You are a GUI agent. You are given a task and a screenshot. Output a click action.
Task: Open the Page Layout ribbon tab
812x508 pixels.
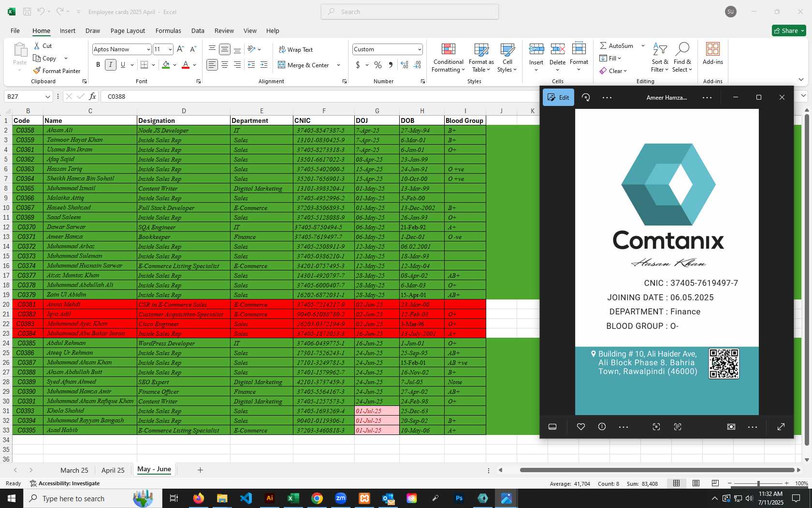(128, 30)
